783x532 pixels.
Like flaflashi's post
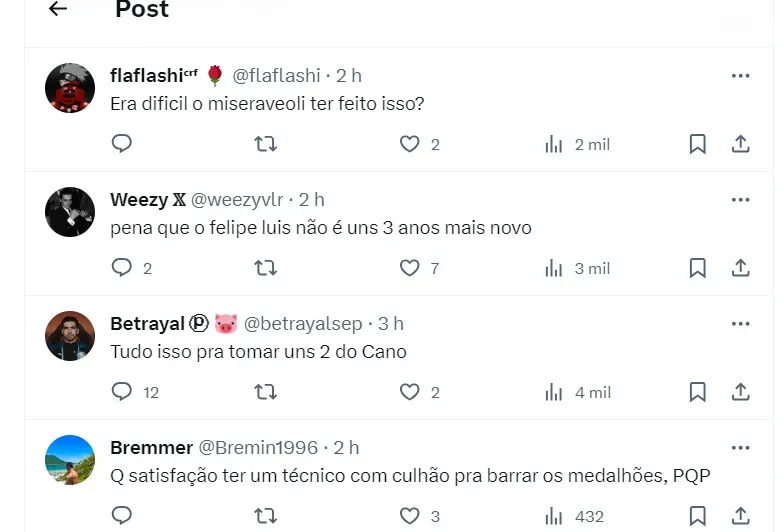pyautogui.click(x=410, y=144)
